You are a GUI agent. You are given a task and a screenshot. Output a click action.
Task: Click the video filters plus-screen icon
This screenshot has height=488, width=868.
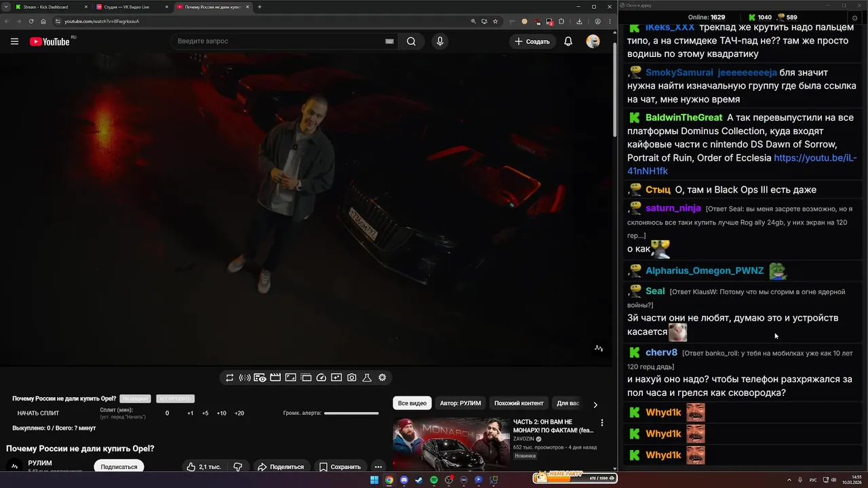pos(336,378)
